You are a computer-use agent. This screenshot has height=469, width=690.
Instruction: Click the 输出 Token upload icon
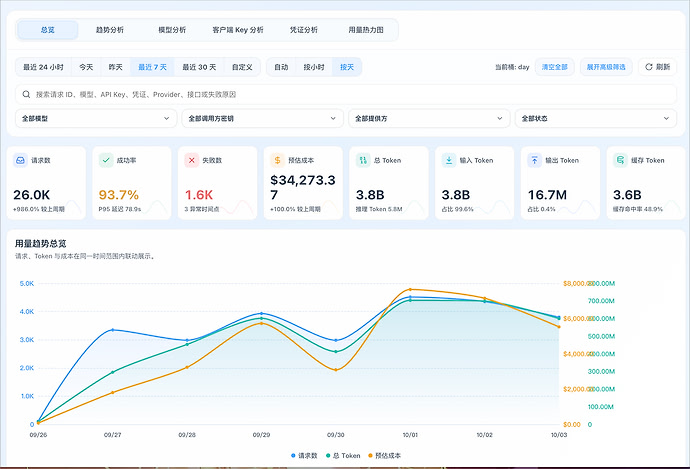(x=534, y=161)
